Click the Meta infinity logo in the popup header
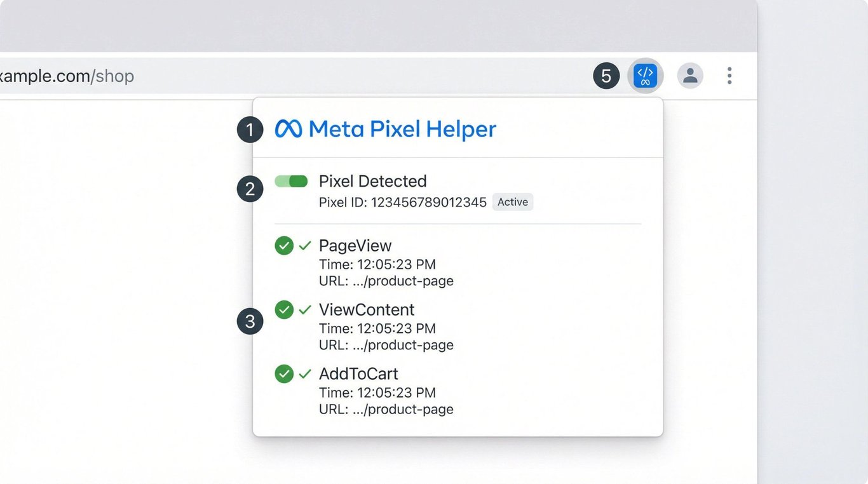The image size is (868, 484). [x=288, y=129]
